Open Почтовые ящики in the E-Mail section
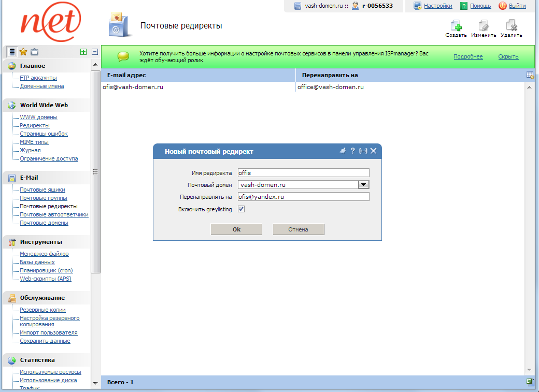Image resolution: width=539 pixels, height=392 pixels. (44, 190)
